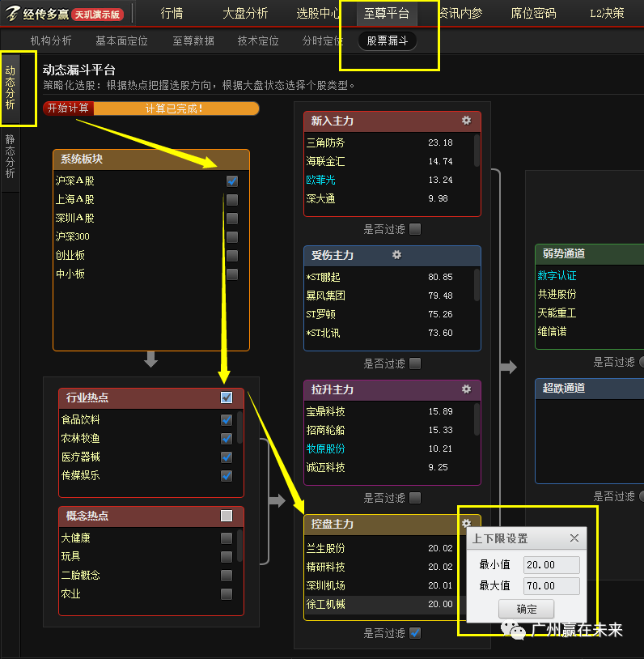Viewport: 644px width, 659px height.
Task: Uncheck the 食品饮料 checkbox
Action: pos(227,420)
